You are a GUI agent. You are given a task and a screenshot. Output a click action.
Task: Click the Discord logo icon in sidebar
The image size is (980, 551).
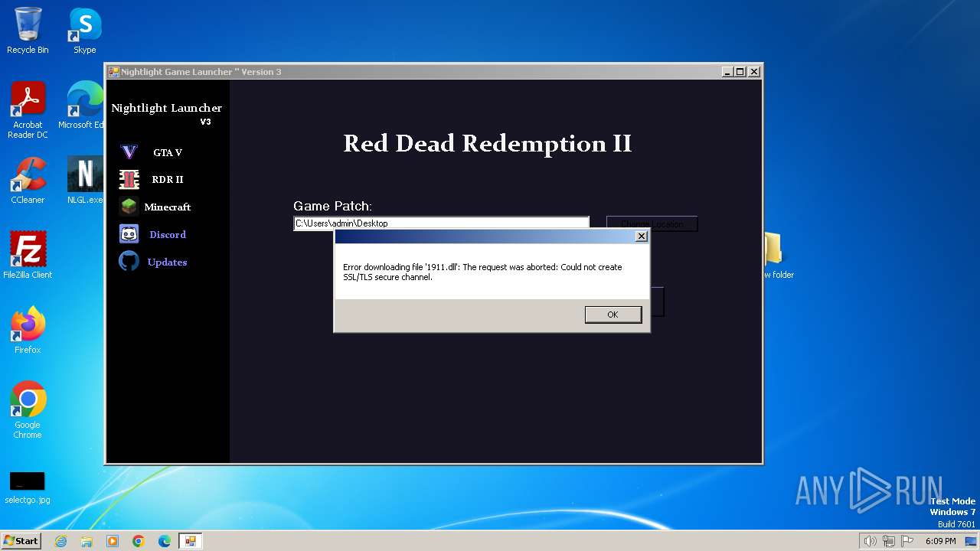tap(129, 234)
